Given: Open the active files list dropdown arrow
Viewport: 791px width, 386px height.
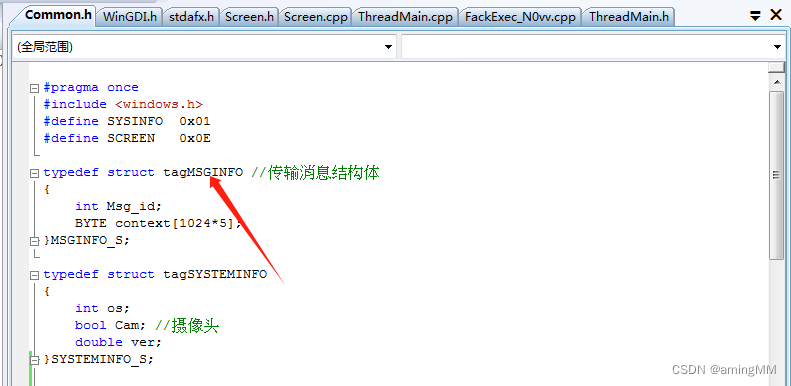Looking at the screenshot, I should pyautogui.click(x=755, y=16).
